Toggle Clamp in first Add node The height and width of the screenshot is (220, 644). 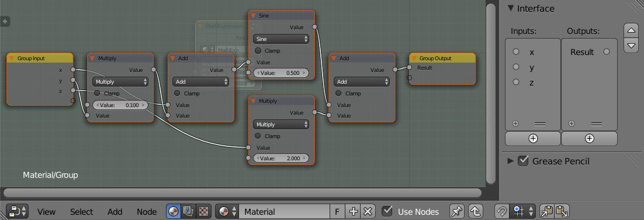pos(178,94)
